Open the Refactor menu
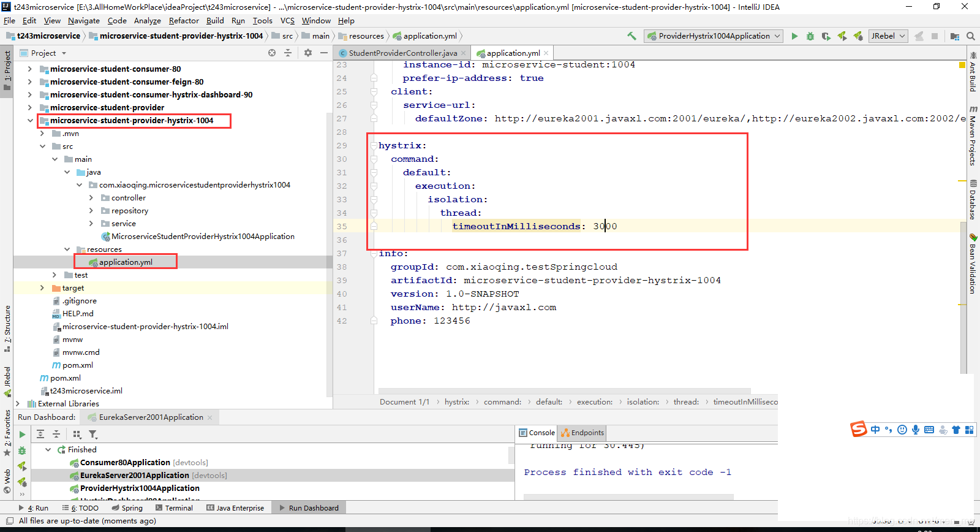The image size is (980, 532). coord(184,21)
